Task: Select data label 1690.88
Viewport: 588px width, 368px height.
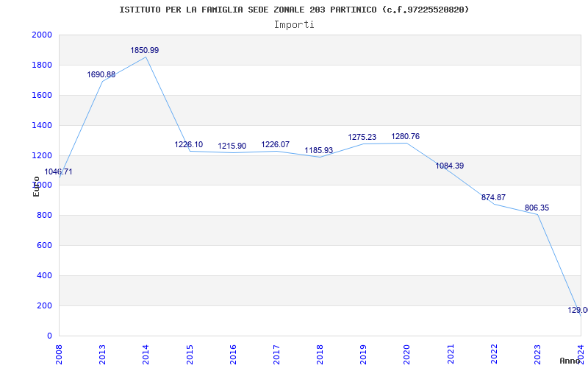Action: point(101,75)
